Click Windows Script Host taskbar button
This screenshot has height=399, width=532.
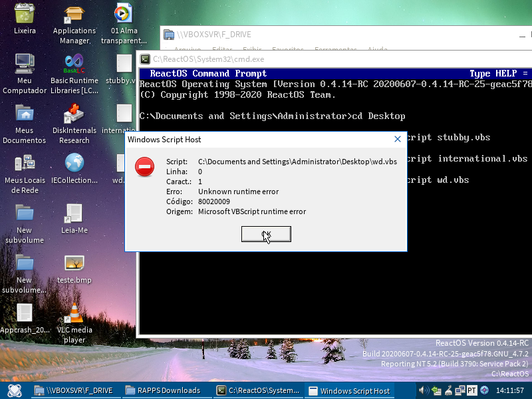coord(350,391)
